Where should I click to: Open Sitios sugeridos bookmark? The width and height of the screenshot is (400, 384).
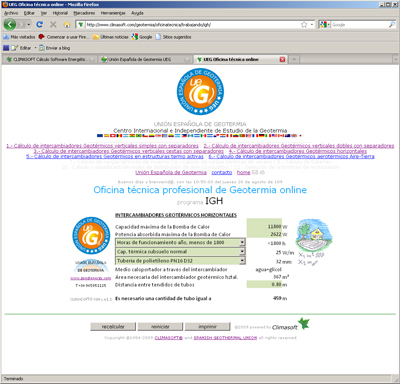point(173,37)
